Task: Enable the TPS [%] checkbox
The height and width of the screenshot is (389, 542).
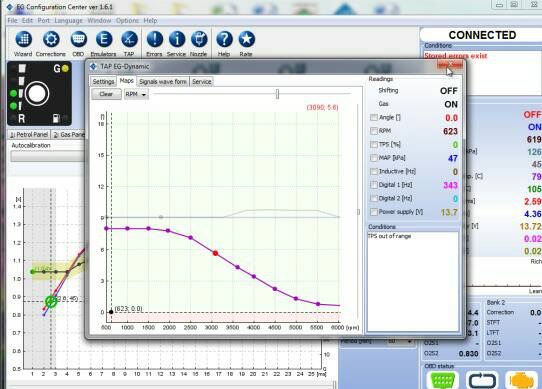Action: point(374,145)
